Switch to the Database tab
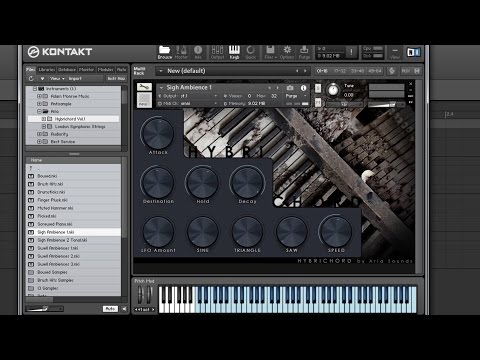The width and height of the screenshot is (480, 360). point(67,69)
